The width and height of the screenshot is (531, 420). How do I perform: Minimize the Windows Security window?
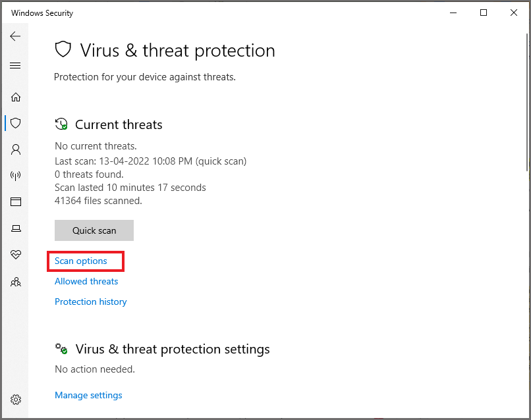coord(453,13)
